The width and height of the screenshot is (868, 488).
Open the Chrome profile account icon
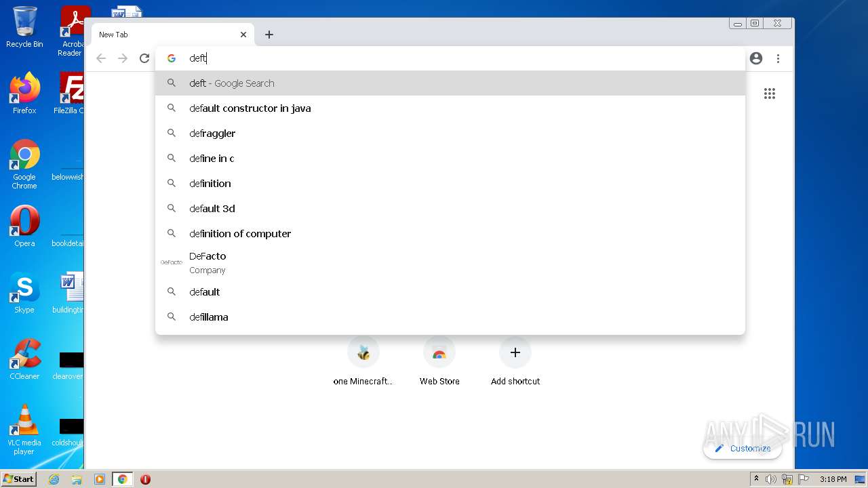pos(756,58)
